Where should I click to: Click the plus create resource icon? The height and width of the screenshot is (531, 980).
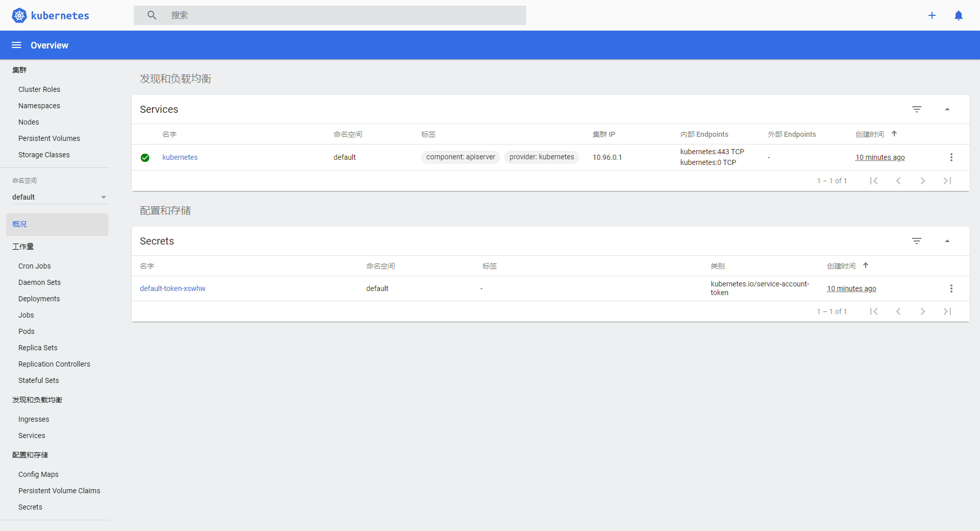click(932, 15)
